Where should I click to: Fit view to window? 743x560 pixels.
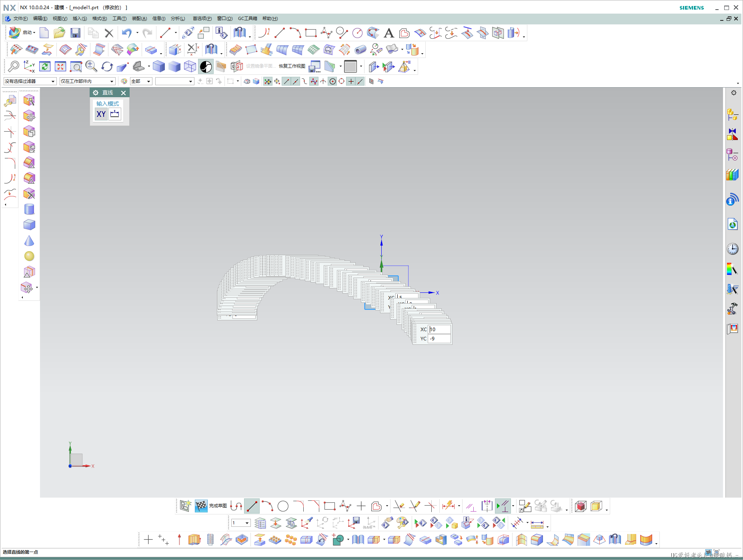point(60,66)
